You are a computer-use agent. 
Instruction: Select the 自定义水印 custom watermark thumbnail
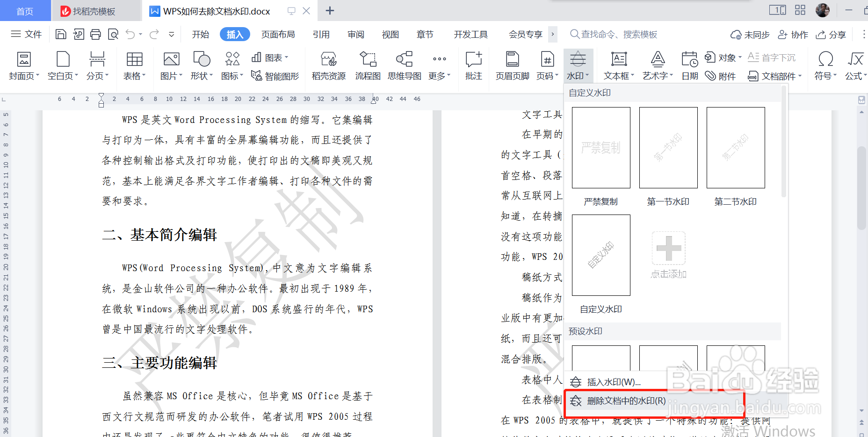coord(601,255)
